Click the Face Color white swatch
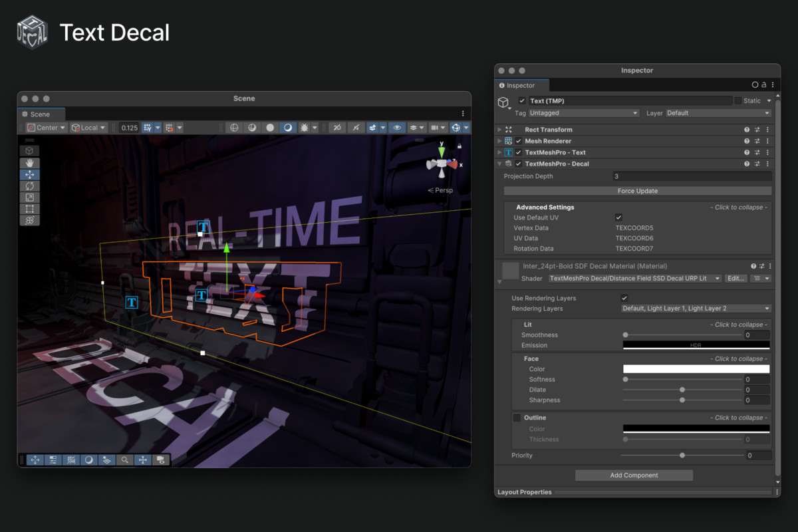Viewport: 798px width, 532px height. point(696,368)
